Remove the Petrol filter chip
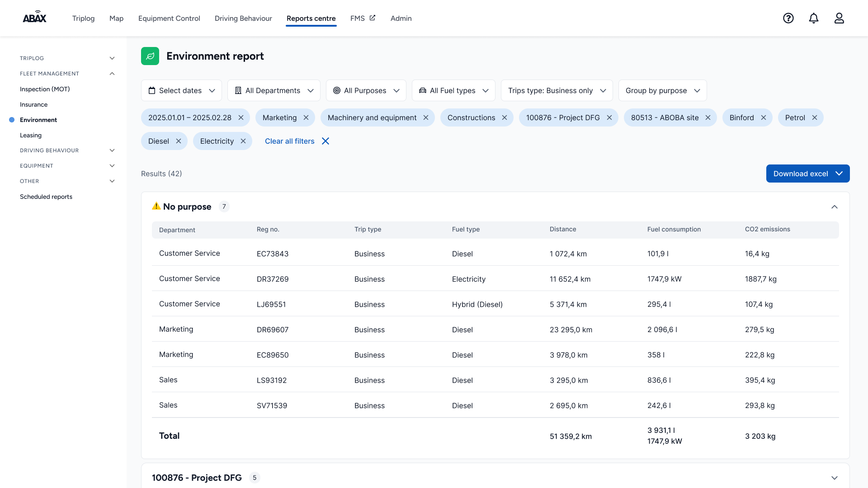The image size is (868, 488). 815,117
